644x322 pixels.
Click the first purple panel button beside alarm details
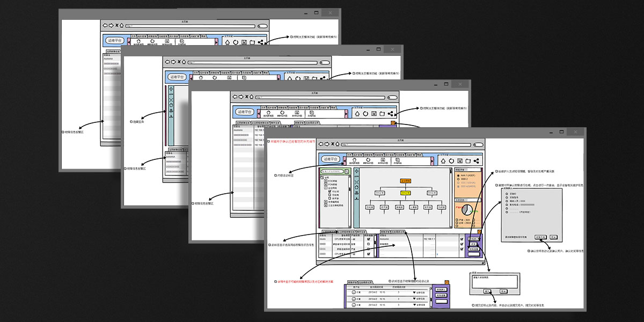tap(473, 238)
